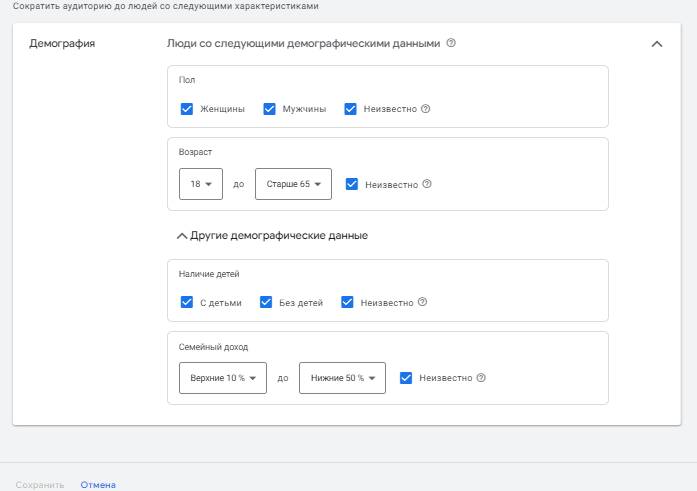Uncheck the Без детей checkbox
The height and width of the screenshot is (491, 697).
[266, 302]
